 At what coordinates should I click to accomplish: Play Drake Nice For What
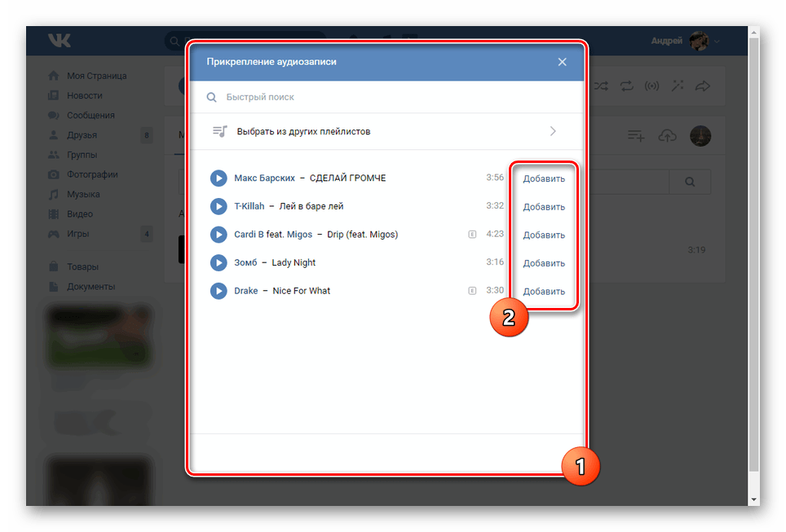218,291
